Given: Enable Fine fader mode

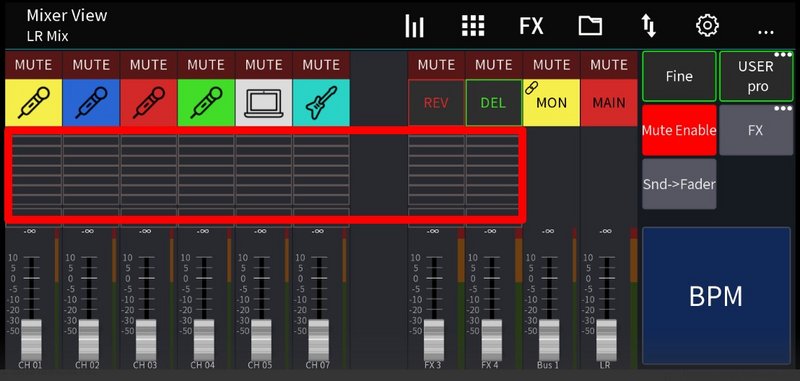Looking at the screenshot, I should pos(679,77).
